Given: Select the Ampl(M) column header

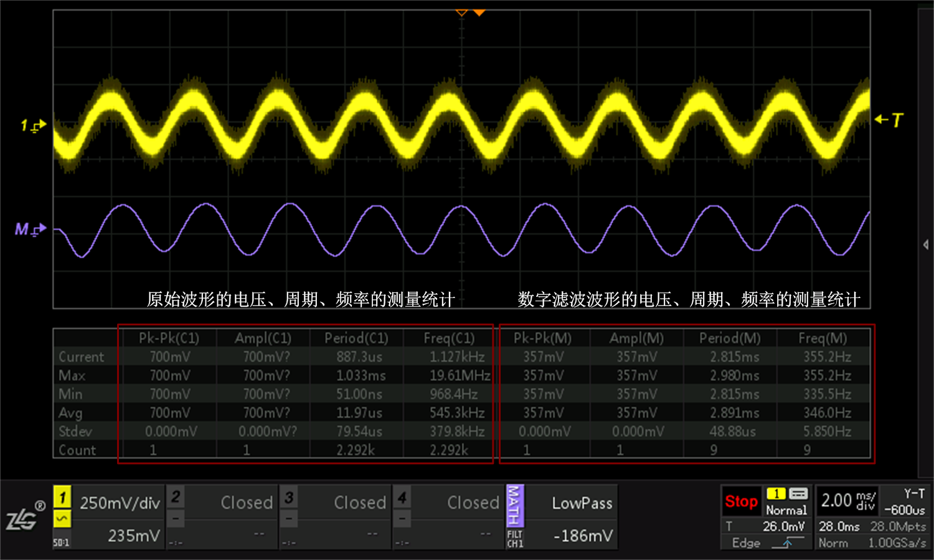Looking at the screenshot, I should (636, 338).
